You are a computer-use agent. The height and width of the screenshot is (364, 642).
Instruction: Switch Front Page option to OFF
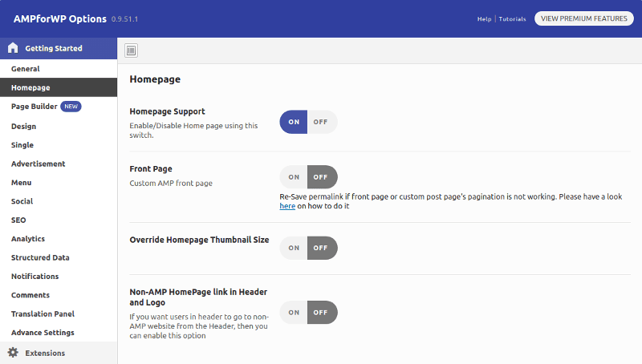(x=322, y=177)
